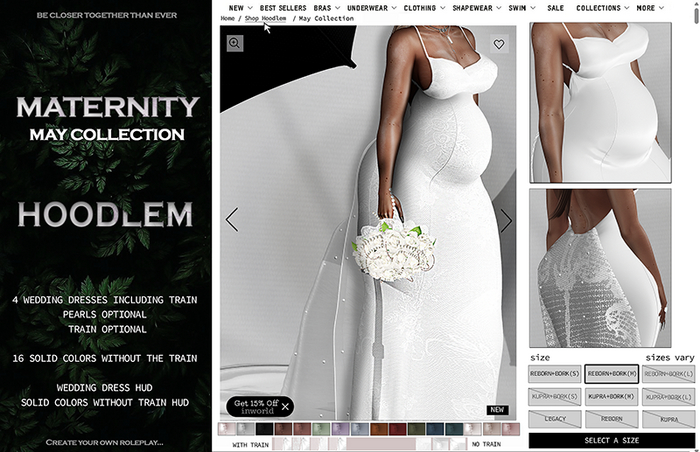Screen dimensions: 700x452
Task: Click the MATERNITY heading on the poster
Action: tap(107, 108)
